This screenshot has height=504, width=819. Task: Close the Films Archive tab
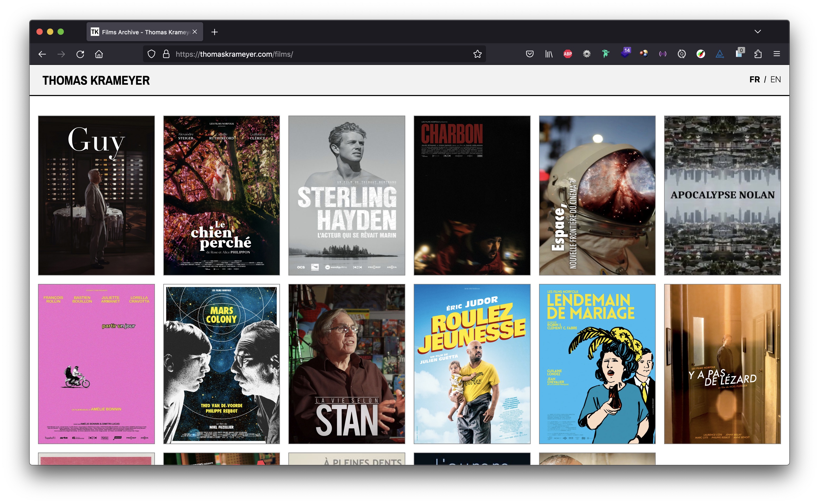click(x=195, y=32)
